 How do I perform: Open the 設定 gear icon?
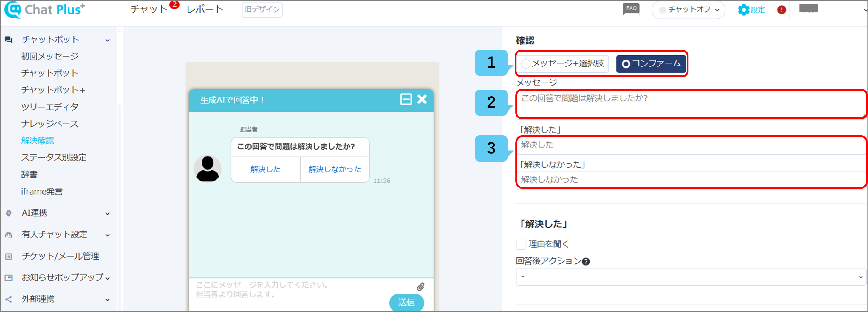(x=743, y=10)
